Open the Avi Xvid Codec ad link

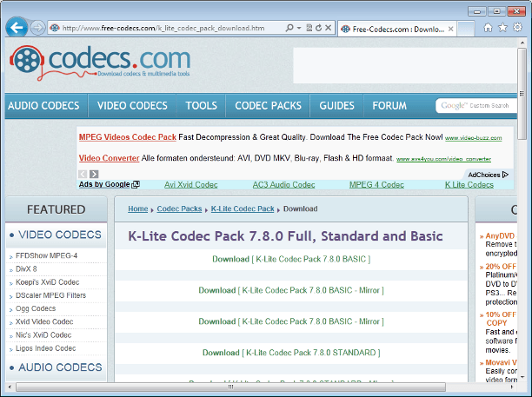pos(191,185)
